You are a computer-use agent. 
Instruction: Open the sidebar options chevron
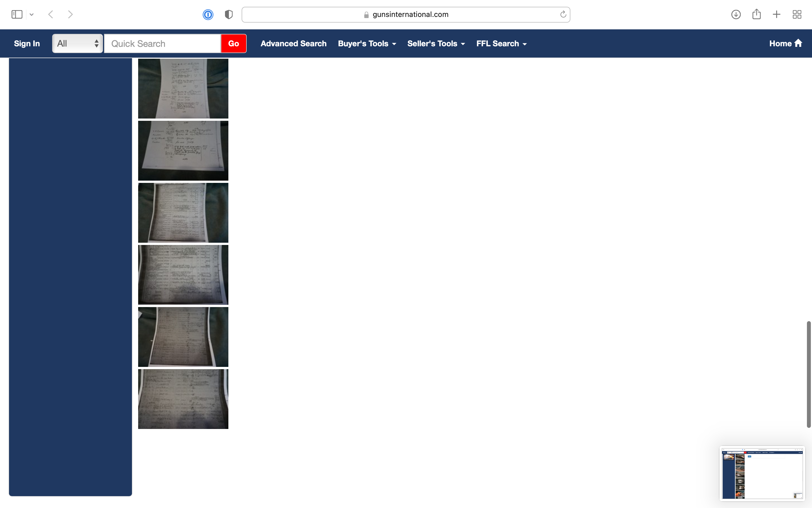pos(32,14)
